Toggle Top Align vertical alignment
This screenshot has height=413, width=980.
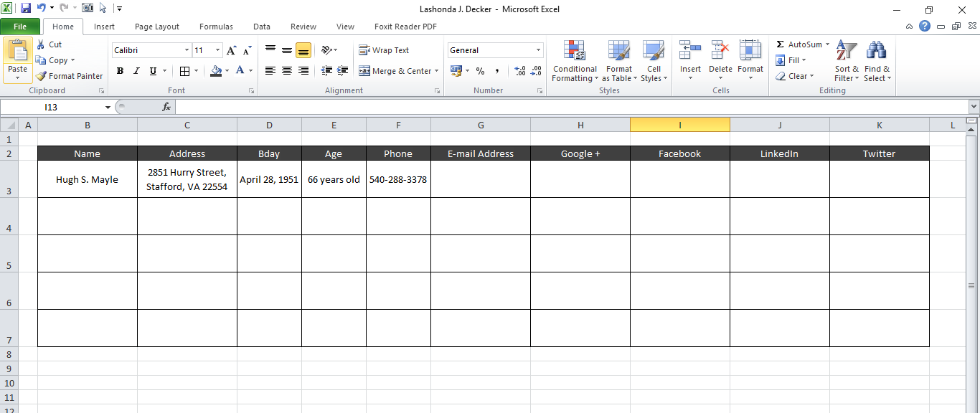[x=270, y=50]
